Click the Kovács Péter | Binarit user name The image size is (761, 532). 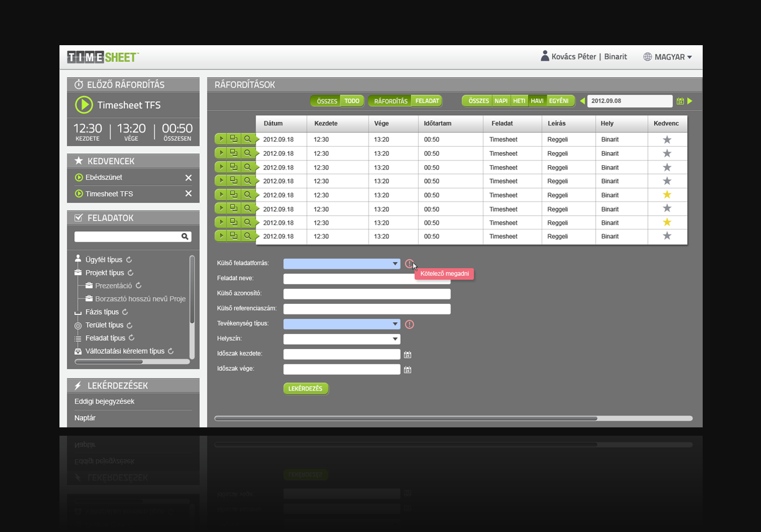589,56
